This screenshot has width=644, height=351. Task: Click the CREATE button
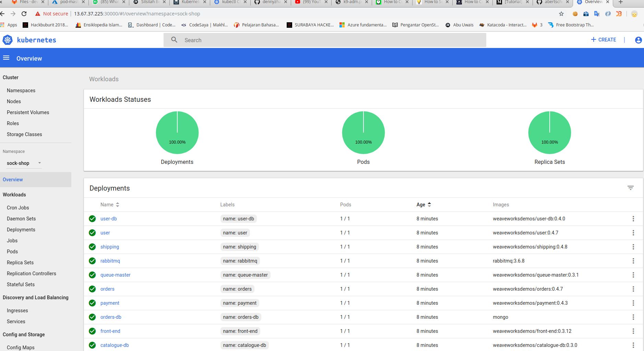tap(604, 40)
